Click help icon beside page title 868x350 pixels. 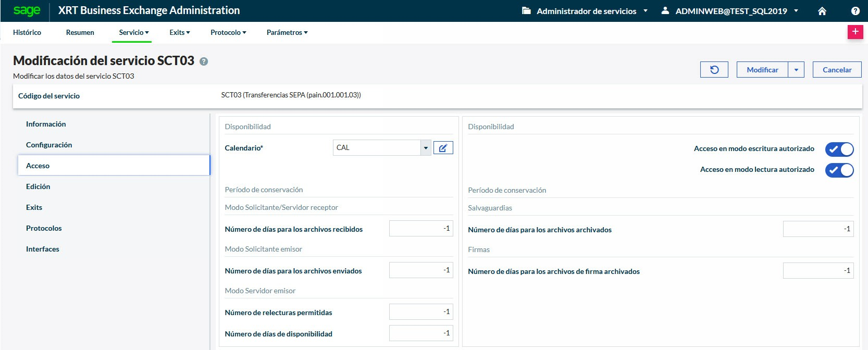[x=204, y=61]
